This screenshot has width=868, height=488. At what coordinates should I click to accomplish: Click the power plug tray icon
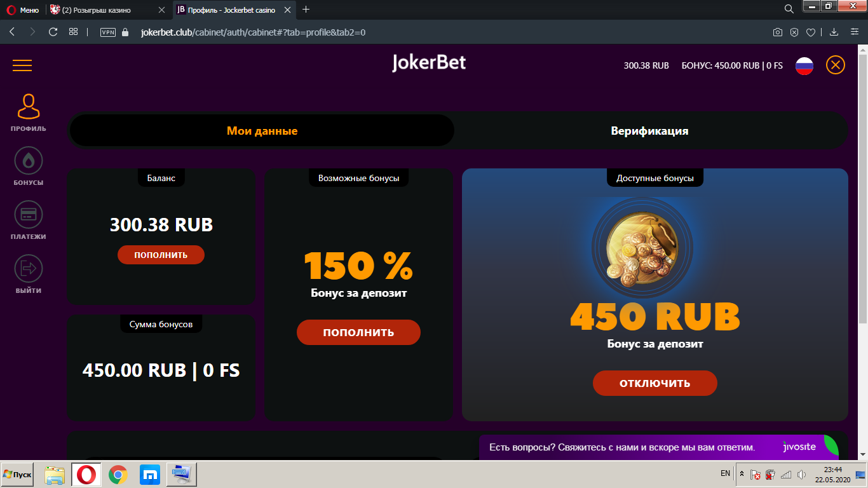(770, 475)
